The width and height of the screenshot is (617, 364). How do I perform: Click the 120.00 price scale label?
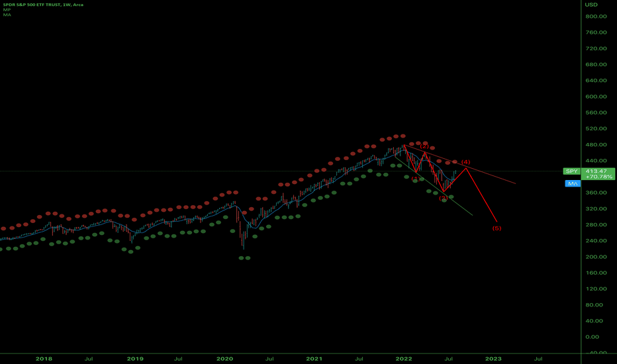tap(596, 289)
